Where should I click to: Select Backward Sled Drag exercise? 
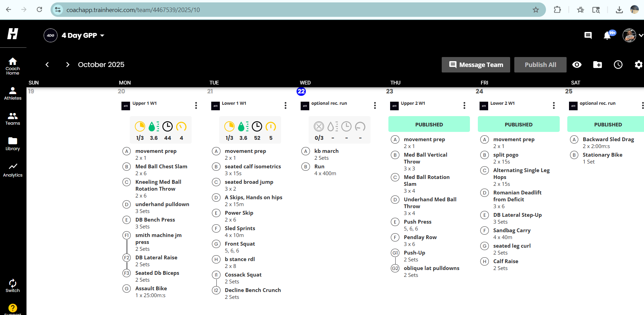coord(608,139)
